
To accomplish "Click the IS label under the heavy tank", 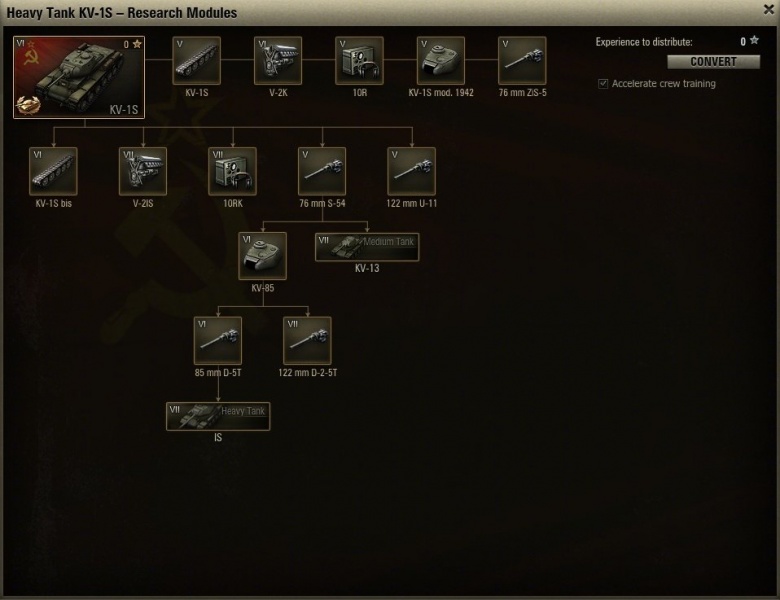I will click(x=218, y=438).
